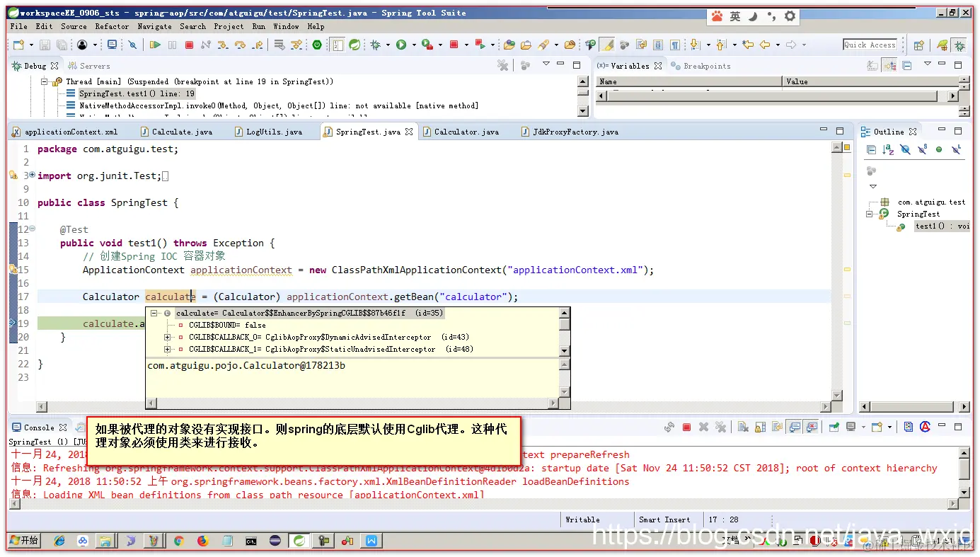Toggle Show Whitespace Characters pilcrow icon
The height and width of the screenshot is (557, 980).
pyautogui.click(x=675, y=45)
